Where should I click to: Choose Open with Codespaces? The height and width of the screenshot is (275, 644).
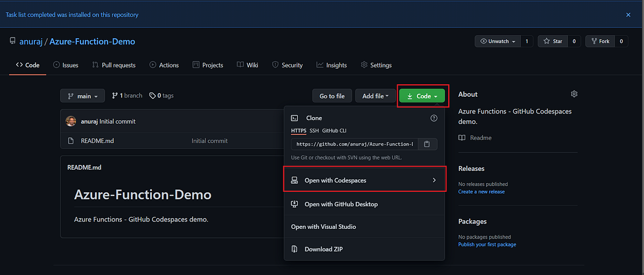click(x=364, y=180)
